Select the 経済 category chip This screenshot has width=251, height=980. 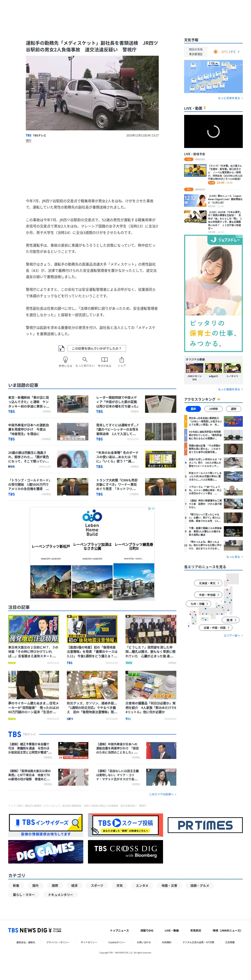click(x=74, y=885)
